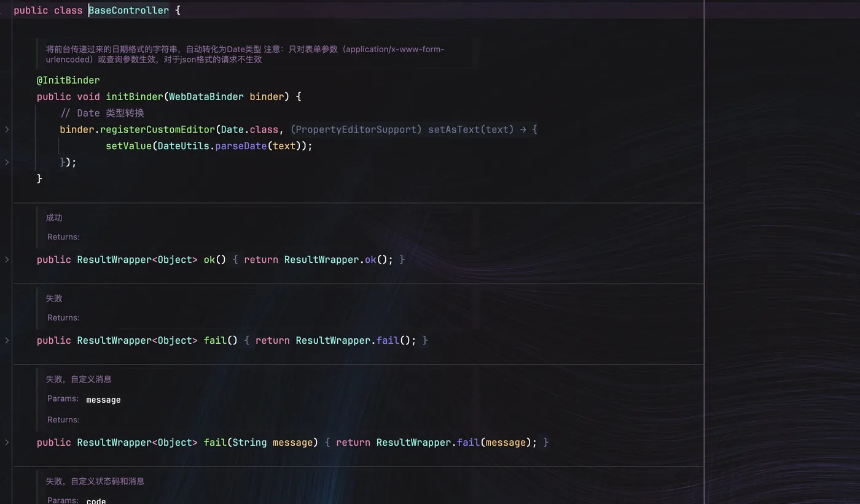Click the String message parameter declaration
The height and width of the screenshot is (504, 860).
pyautogui.click(x=273, y=443)
